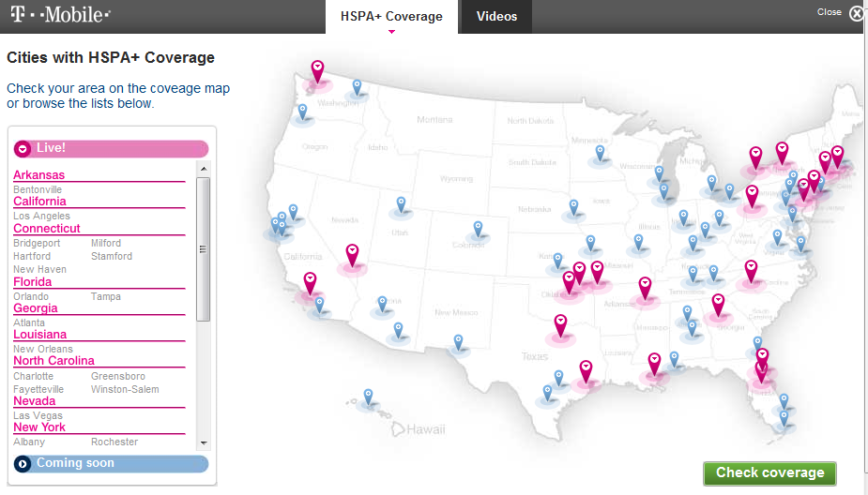Click the city Stamford
This screenshot has width=868, height=495.
tap(112, 256)
